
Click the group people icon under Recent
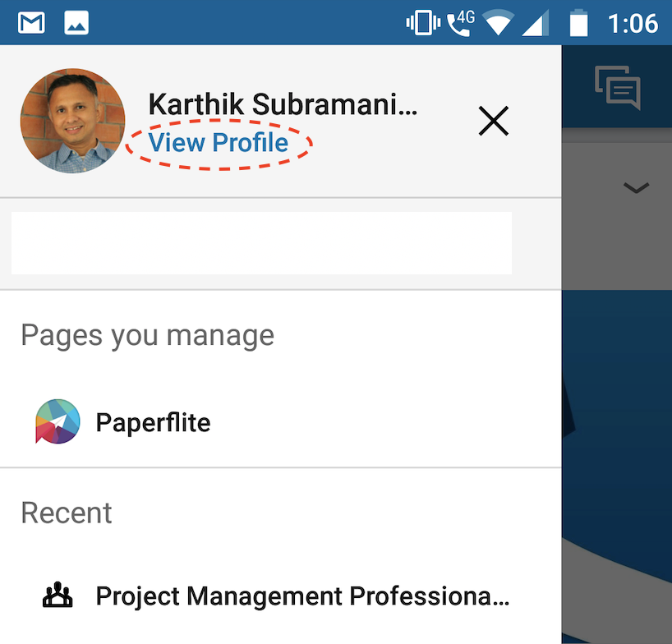click(x=58, y=596)
